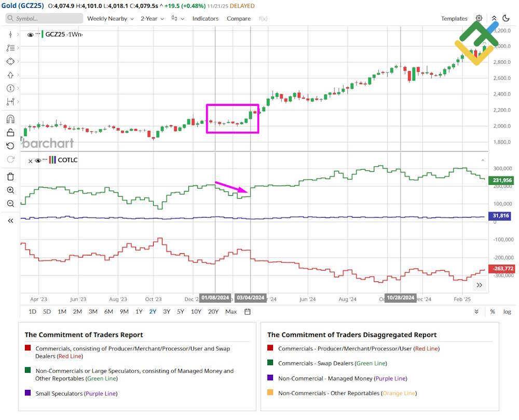Toggle visibility of the GCZ25 price series

tap(31, 35)
